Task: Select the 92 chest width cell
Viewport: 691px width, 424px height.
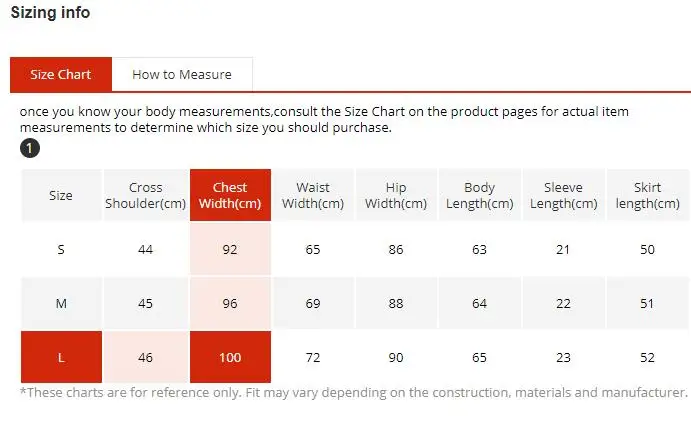Action: pos(230,249)
